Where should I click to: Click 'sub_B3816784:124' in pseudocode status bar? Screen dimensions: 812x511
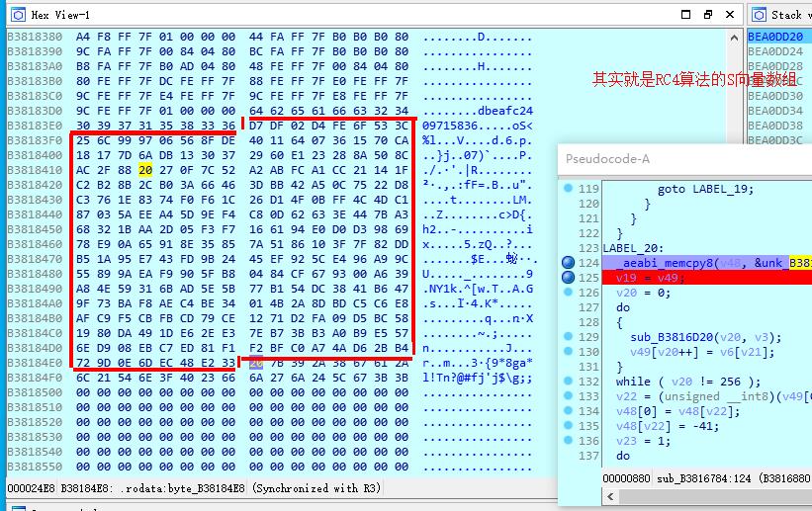(x=704, y=478)
